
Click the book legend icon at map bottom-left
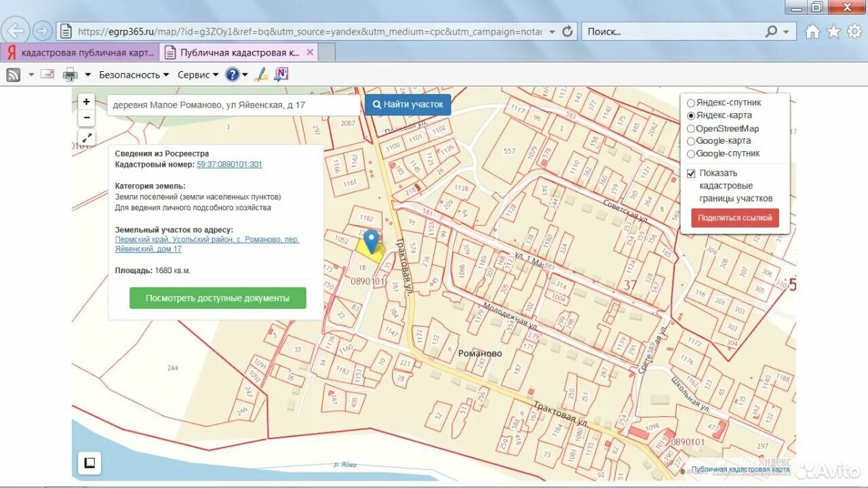(x=89, y=463)
